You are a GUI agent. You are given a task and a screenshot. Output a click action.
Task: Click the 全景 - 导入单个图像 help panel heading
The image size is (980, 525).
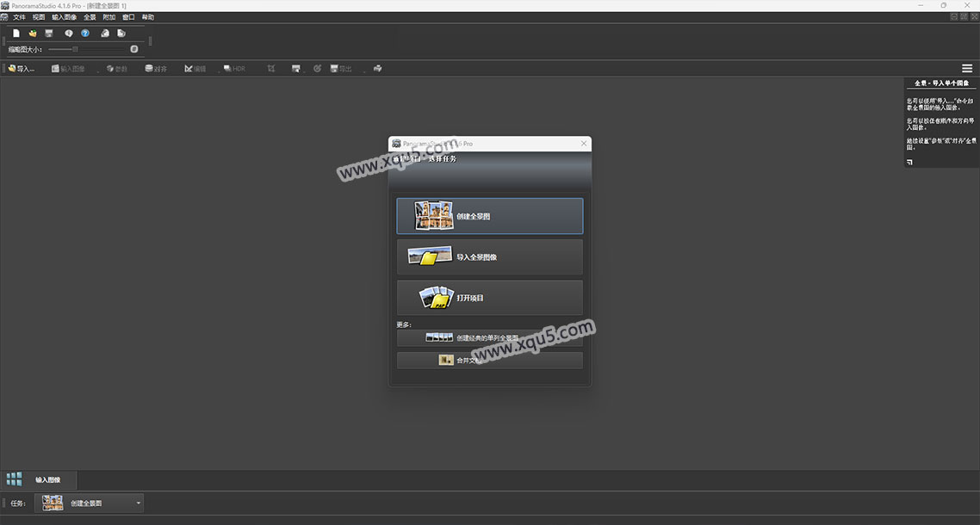tap(941, 83)
